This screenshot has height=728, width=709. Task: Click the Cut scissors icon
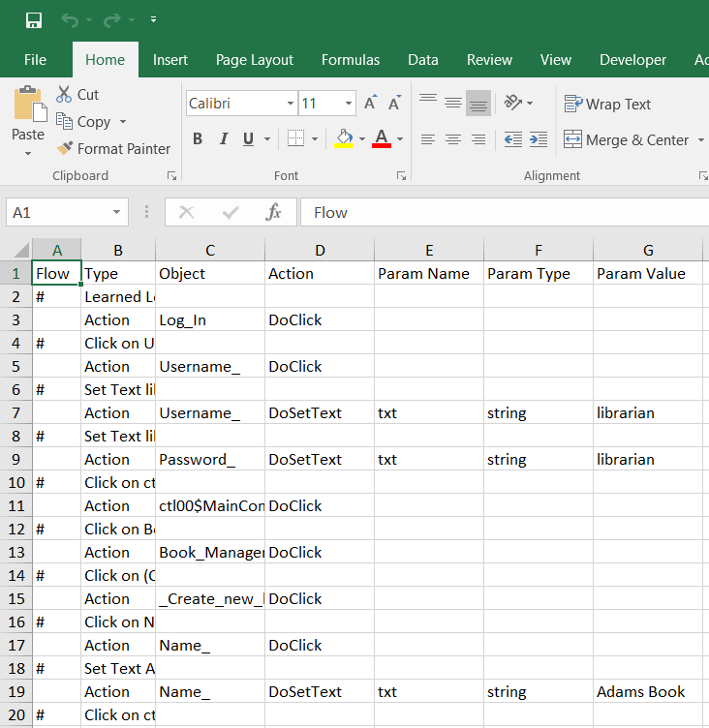tap(65, 94)
